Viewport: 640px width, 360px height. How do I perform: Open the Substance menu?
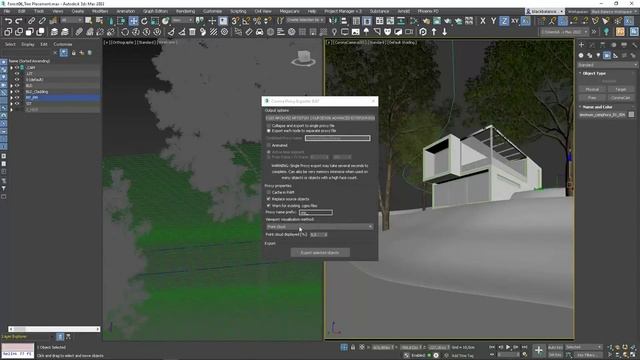[379, 11]
